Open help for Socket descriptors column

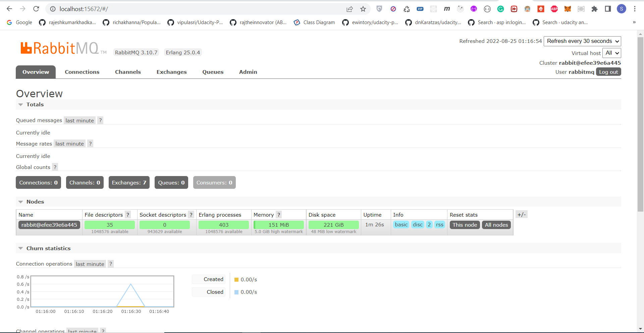(191, 215)
